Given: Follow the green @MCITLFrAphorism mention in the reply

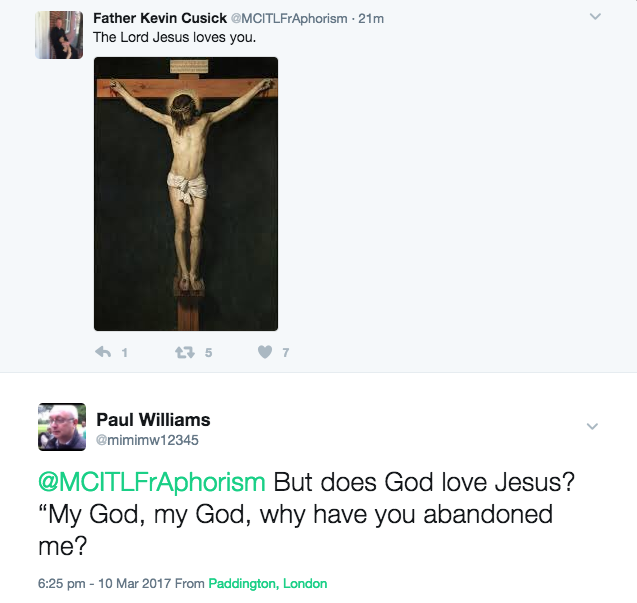Looking at the screenshot, I should click(152, 481).
